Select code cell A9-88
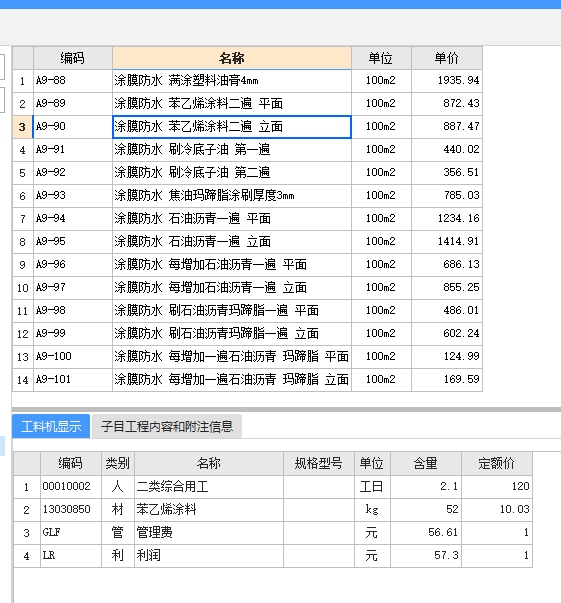Viewport: 561px width, 603px height. coord(73,81)
